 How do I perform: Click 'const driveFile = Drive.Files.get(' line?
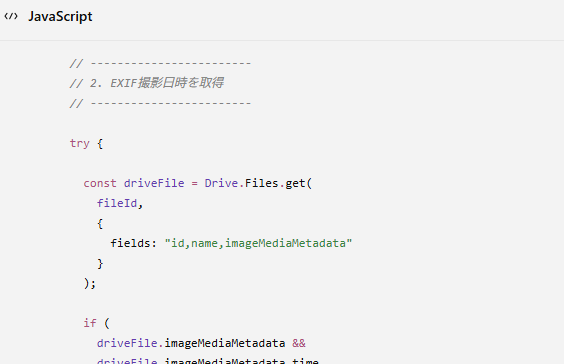click(x=197, y=183)
